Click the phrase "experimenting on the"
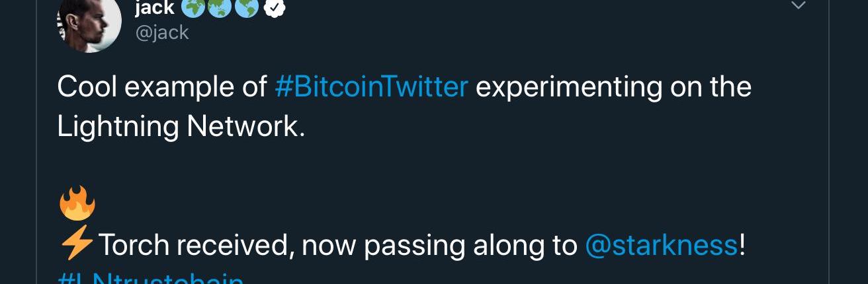This screenshot has height=284, width=868. click(613, 87)
